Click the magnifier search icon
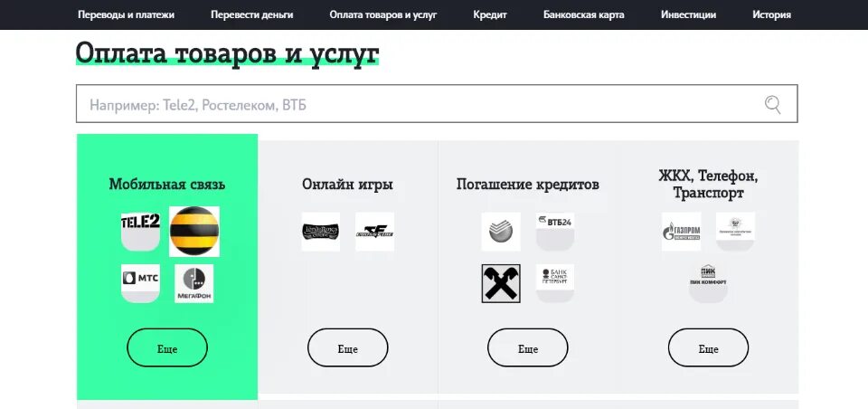Viewport: 868px width, 409px height. pyautogui.click(x=773, y=104)
